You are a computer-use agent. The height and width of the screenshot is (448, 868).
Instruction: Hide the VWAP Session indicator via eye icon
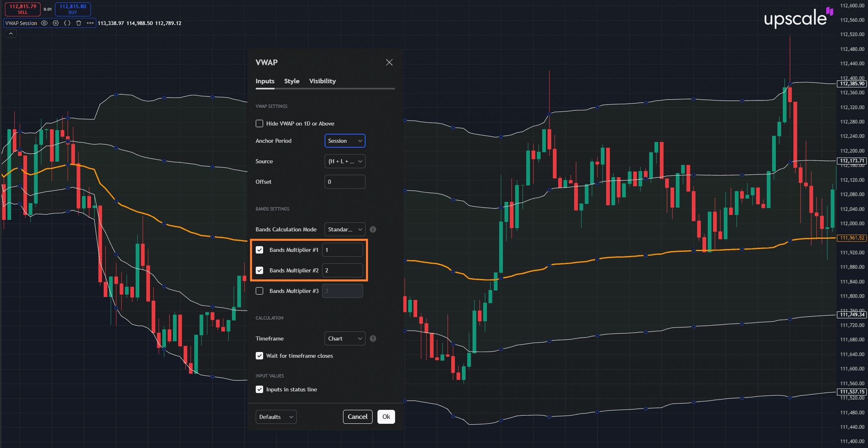pyautogui.click(x=44, y=23)
